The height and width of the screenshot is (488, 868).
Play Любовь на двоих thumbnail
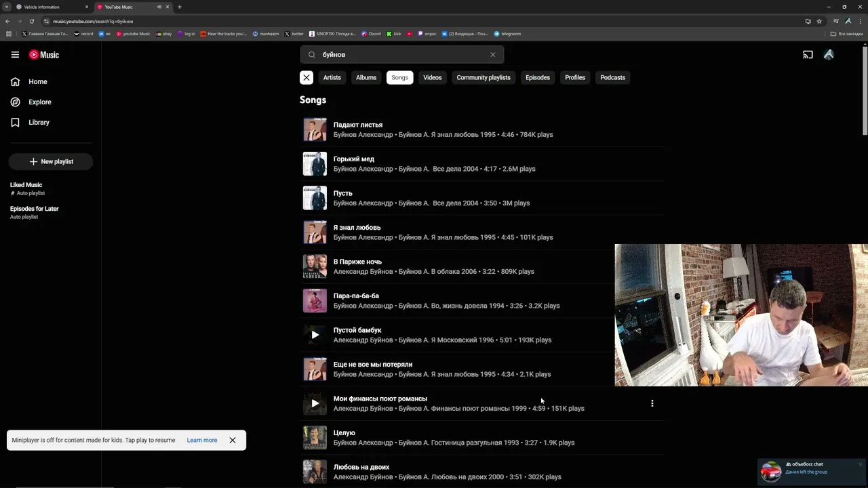pyautogui.click(x=315, y=472)
